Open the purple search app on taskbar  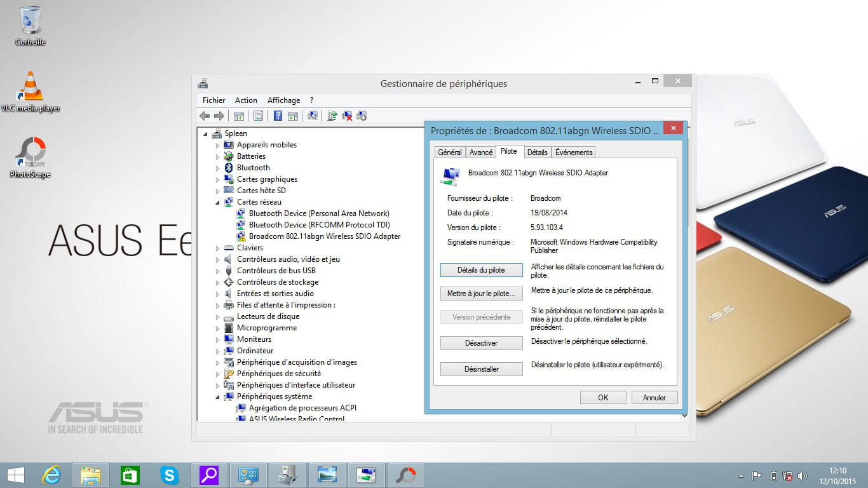(209, 475)
